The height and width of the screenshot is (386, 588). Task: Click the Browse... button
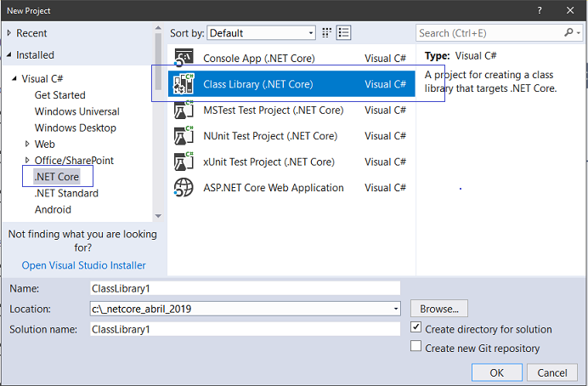[x=439, y=309]
